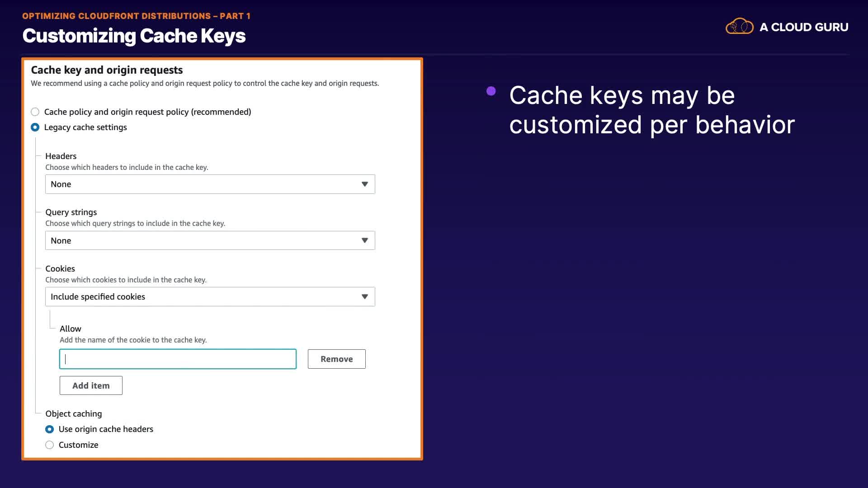Expand the Query strings "None" combo box
The image size is (868, 488).
(203, 240)
